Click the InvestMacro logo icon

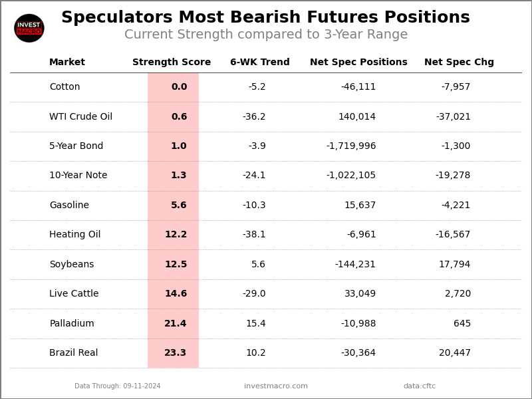(x=29, y=28)
